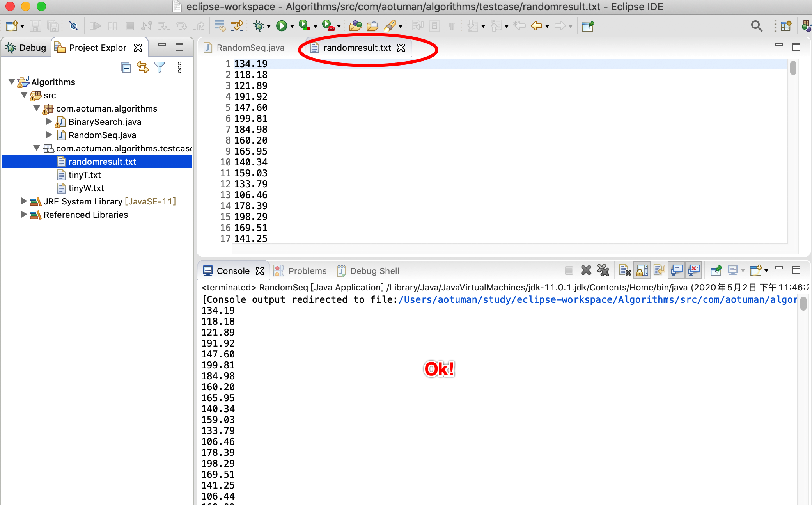812x505 pixels.
Task: Switch to the RandomSeq.java editor tab
Action: [250, 48]
